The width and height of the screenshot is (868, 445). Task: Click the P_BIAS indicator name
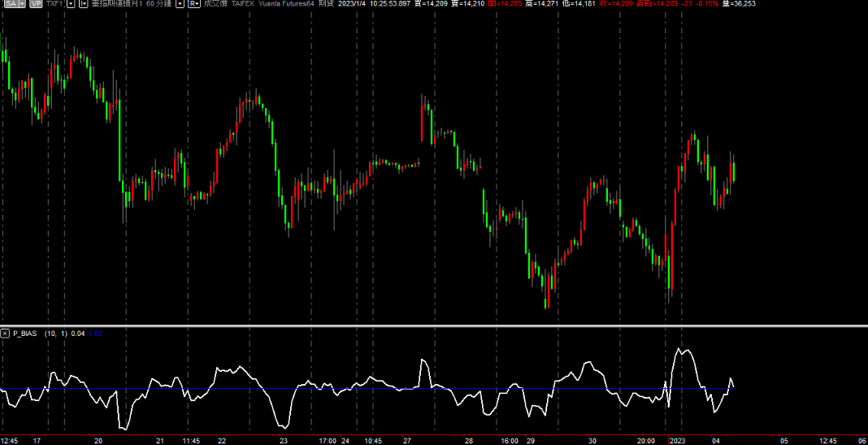(25, 334)
